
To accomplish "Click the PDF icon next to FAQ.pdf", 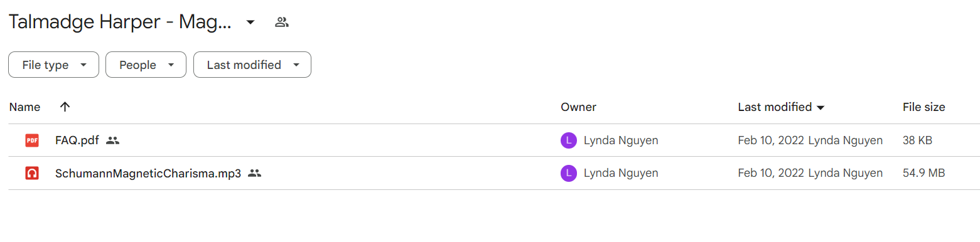I will tap(32, 140).
